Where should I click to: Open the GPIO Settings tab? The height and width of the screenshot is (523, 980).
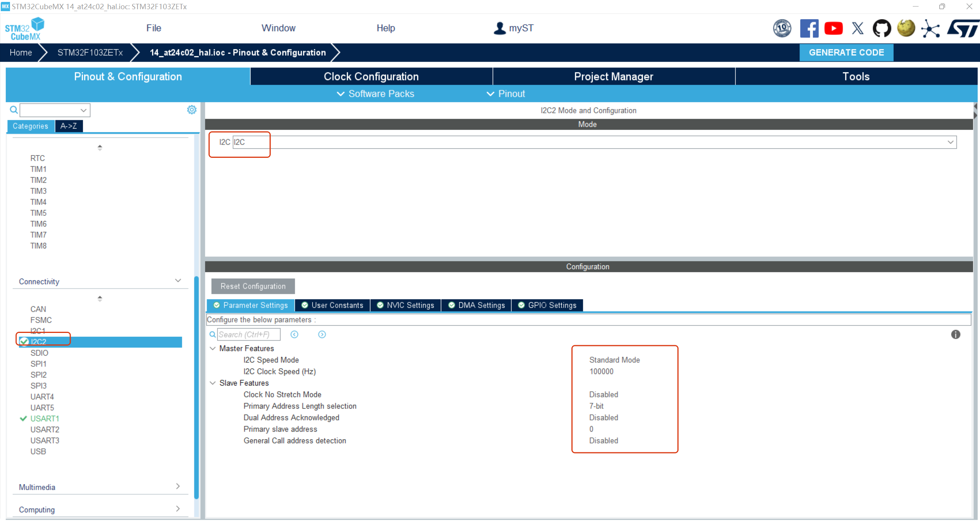click(547, 305)
